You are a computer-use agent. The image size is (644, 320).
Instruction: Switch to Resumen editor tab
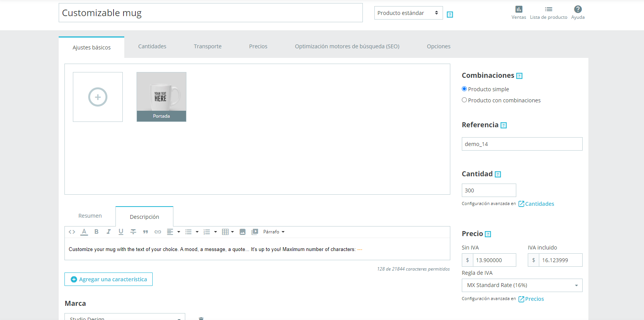click(90, 216)
